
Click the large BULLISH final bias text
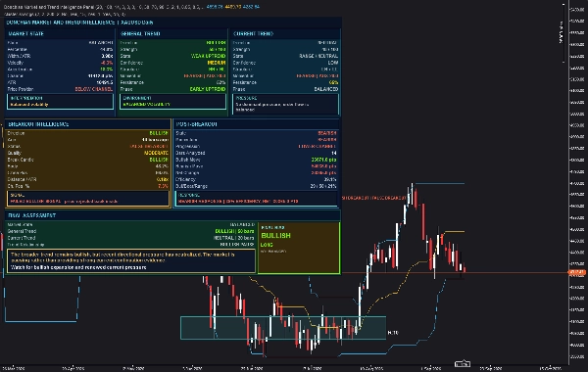276,235
